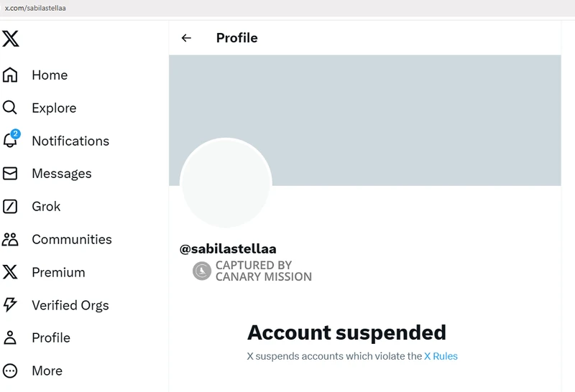
Task: Click the X logo in the sidebar
Action: [x=10, y=39]
